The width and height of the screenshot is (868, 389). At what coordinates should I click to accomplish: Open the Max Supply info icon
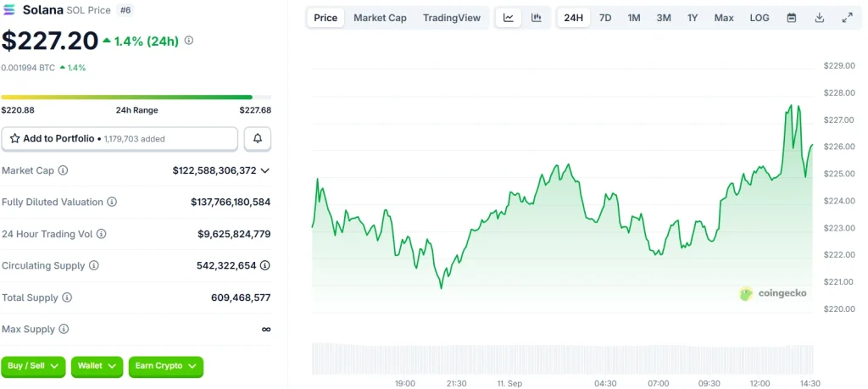point(64,329)
